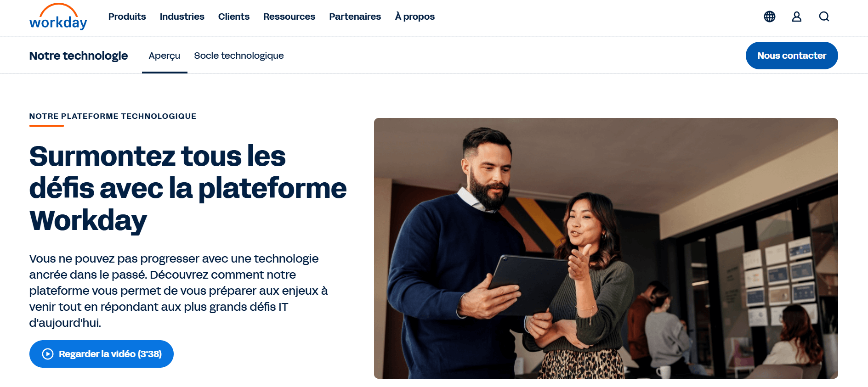Open the À propos menu item
This screenshot has height=387, width=868.
point(415,17)
